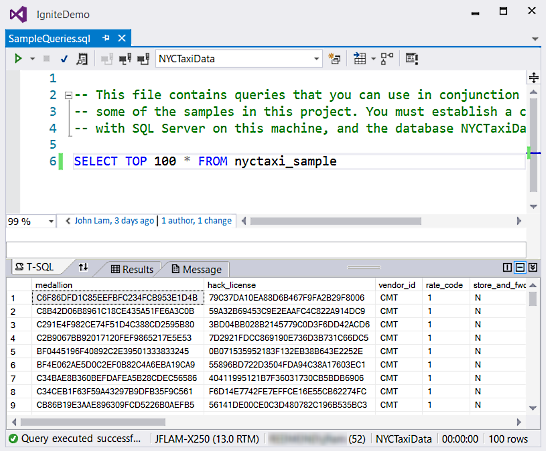The width and height of the screenshot is (546, 451).
Task: Collapse the comment block at line 2
Action: 69,95
